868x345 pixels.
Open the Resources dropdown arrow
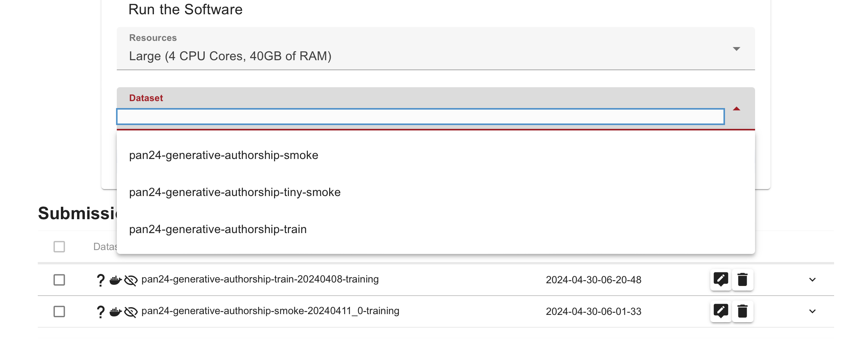pos(736,49)
